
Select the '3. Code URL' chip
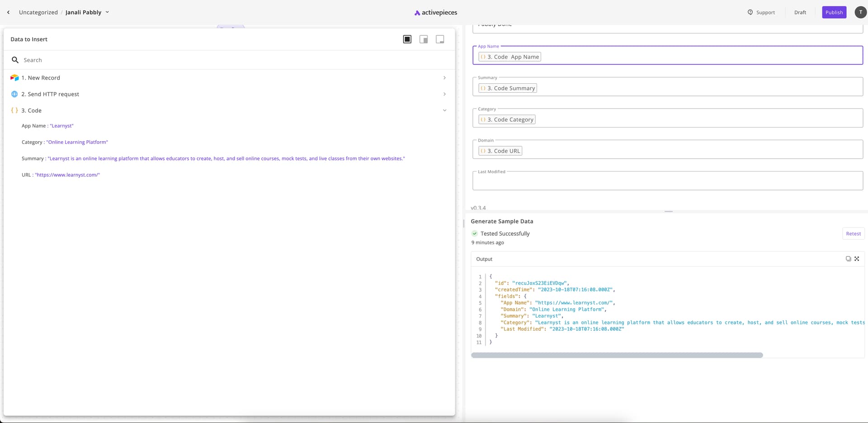pyautogui.click(x=500, y=151)
